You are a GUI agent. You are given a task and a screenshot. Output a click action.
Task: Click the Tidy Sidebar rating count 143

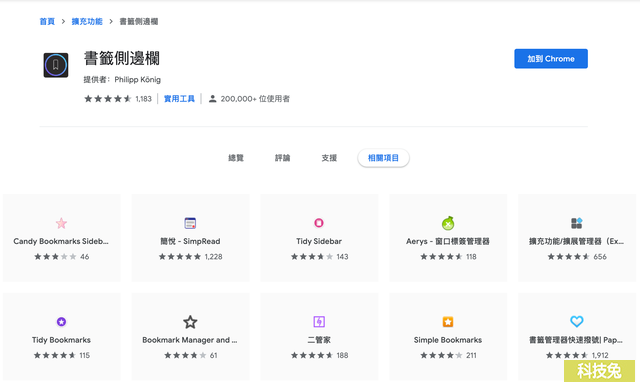(342, 257)
